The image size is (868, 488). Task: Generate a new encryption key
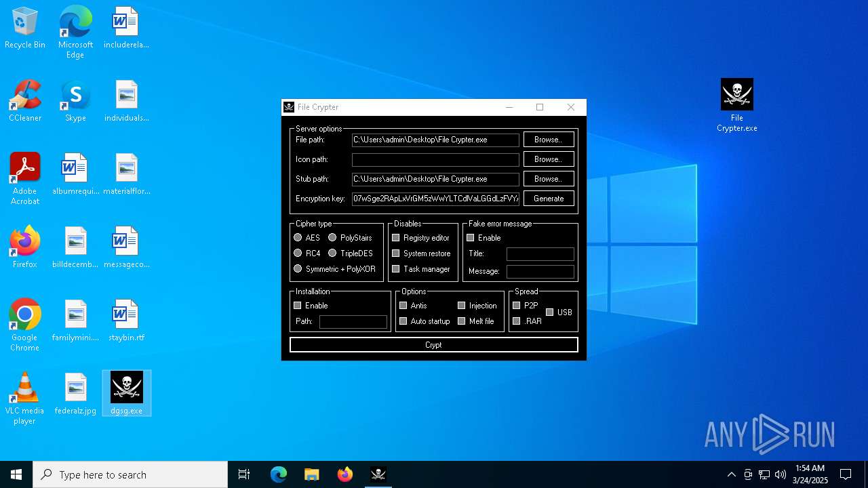pyautogui.click(x=549, y=199)
